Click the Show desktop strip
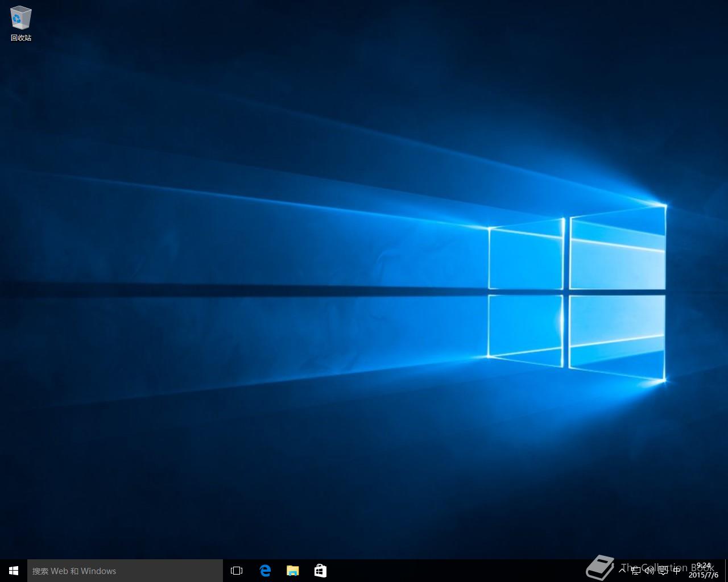The image size is (728, 582). point(726,571)
